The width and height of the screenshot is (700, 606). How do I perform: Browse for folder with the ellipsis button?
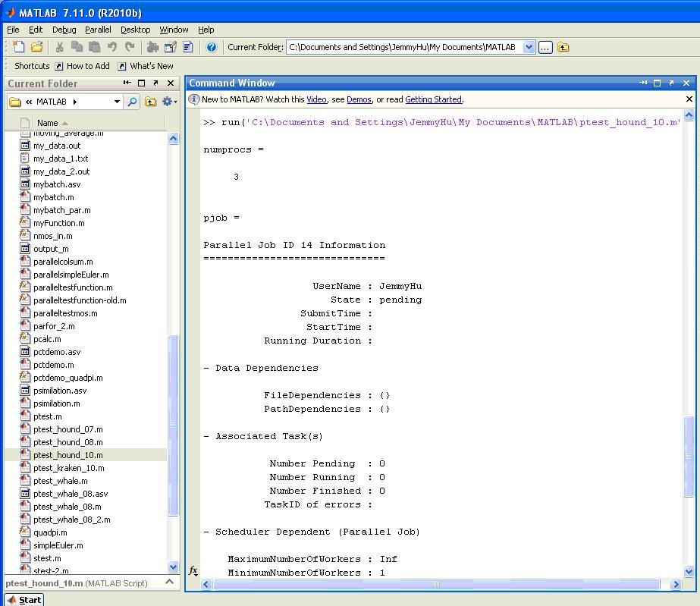545,47
